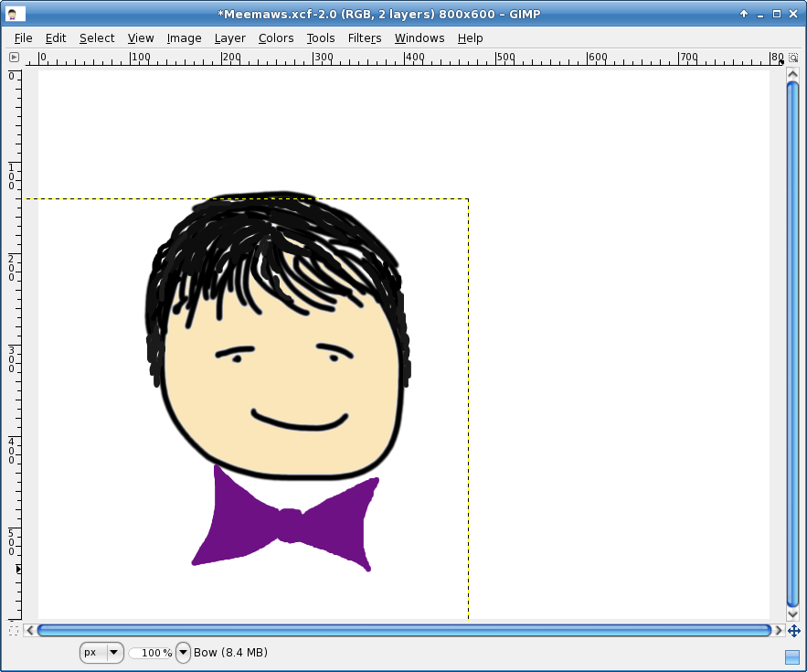
Task: Click horizontal scrollbar right arrow
Action: 779,630
